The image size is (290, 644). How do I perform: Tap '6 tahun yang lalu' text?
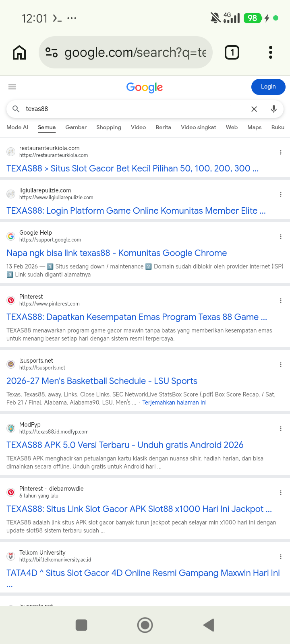click(x=39, y=496)
